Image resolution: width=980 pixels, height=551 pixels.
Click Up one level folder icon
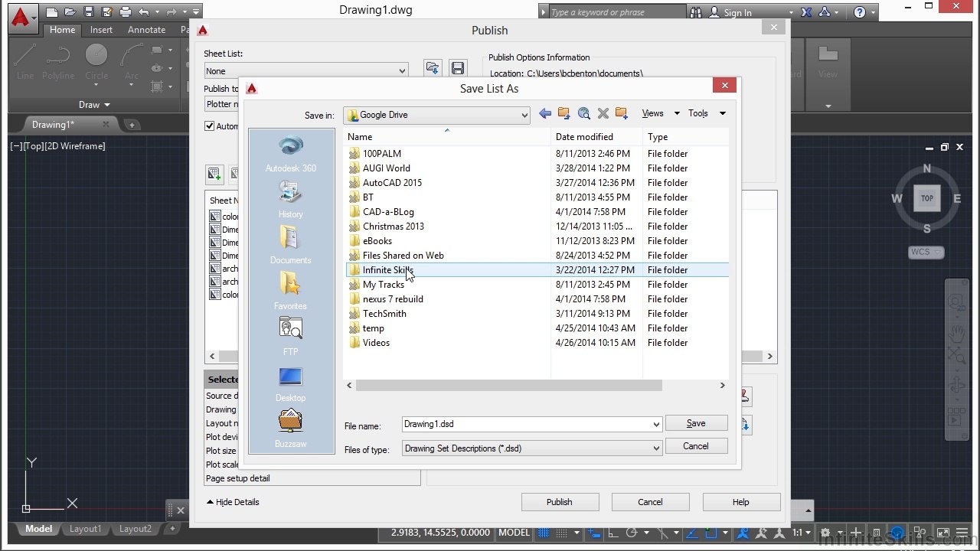pyautogui.click(x=564, y=113)
